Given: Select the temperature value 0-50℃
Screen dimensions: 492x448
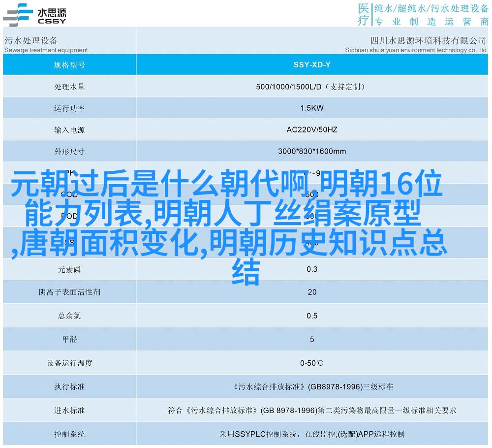Looking at the screenshot, I should pos(311,363).
